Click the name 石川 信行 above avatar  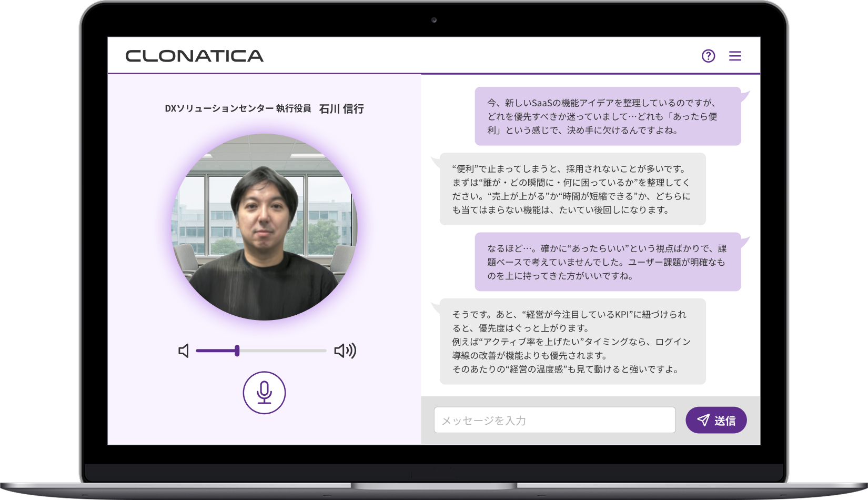[x=341, y=109]
